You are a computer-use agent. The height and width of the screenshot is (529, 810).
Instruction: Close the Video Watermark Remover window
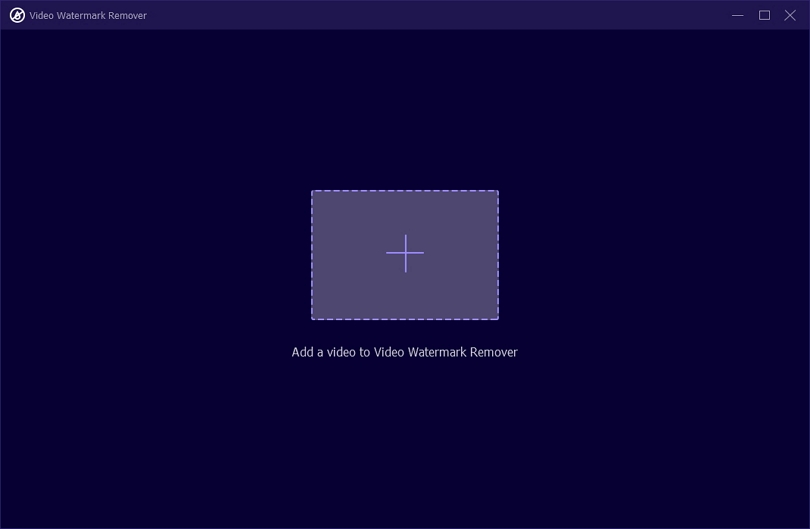[790, 15]
